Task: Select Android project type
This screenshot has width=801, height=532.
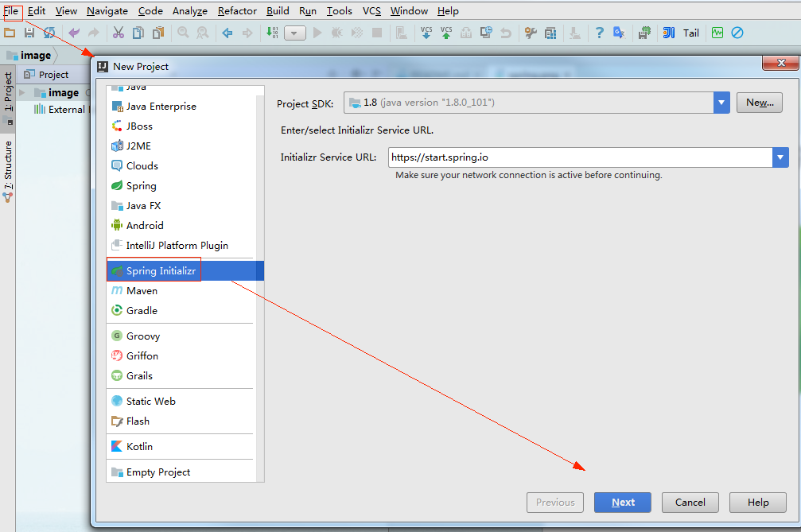Action: (x=181, y=226)
